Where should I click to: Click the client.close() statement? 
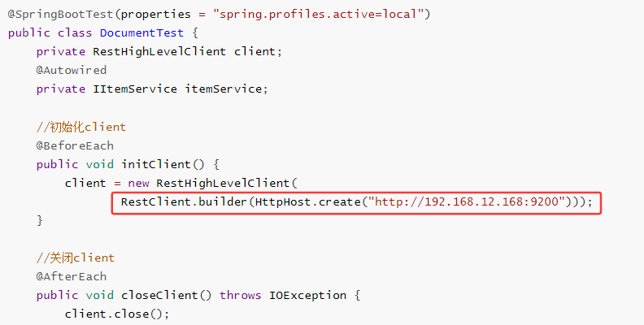point(117,314)
